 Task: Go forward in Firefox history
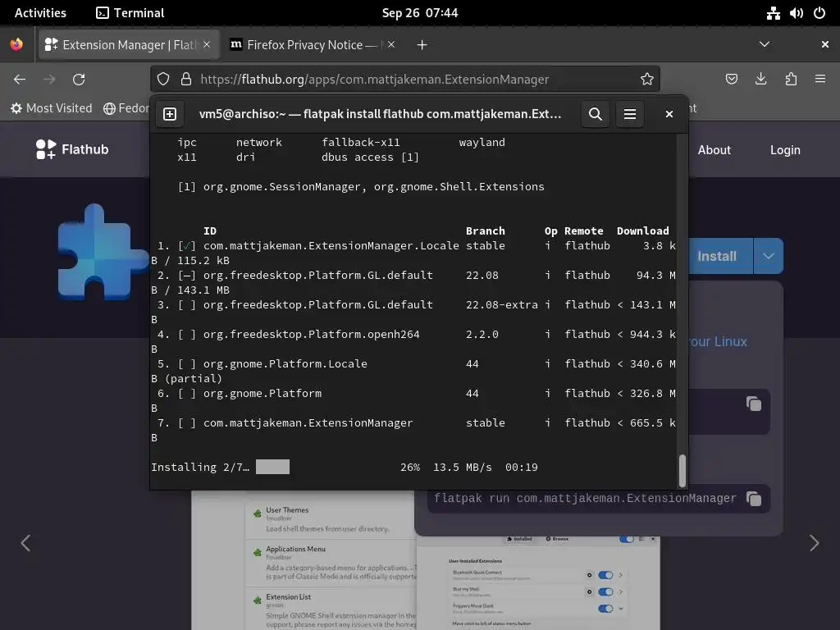(49, 80)
